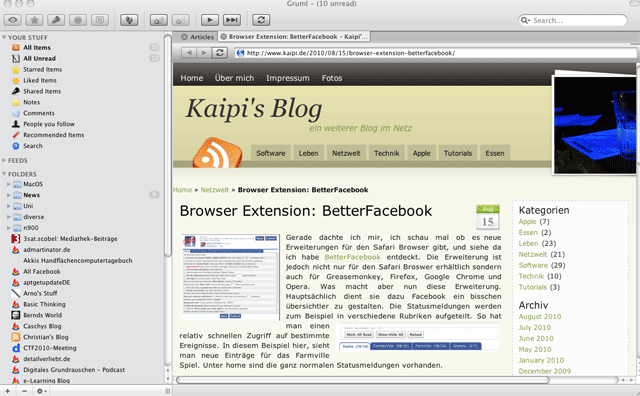Click the share megaphone toolbar icon
Screen dimensions: 640x396
[56, 20]
